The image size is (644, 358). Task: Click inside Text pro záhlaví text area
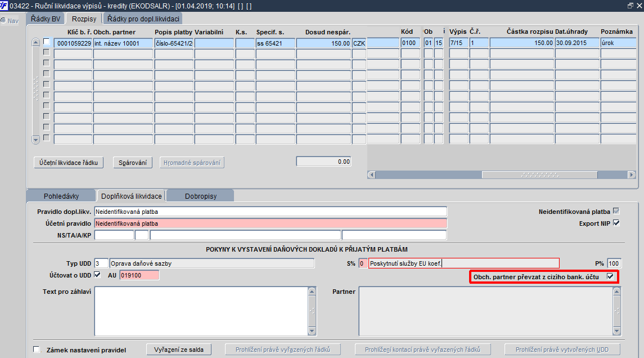point(201,311)
